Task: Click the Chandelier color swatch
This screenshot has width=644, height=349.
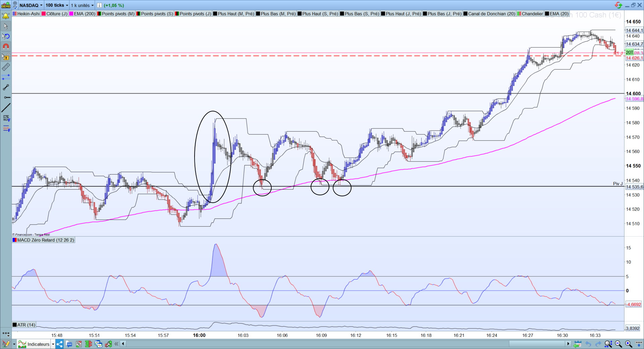Action: tap(519, 14)
